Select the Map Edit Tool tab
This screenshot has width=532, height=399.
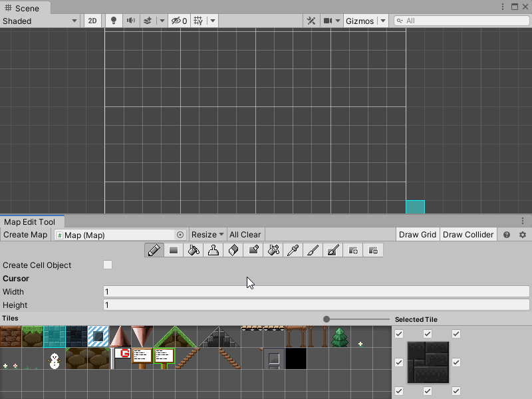click(31, 222)
